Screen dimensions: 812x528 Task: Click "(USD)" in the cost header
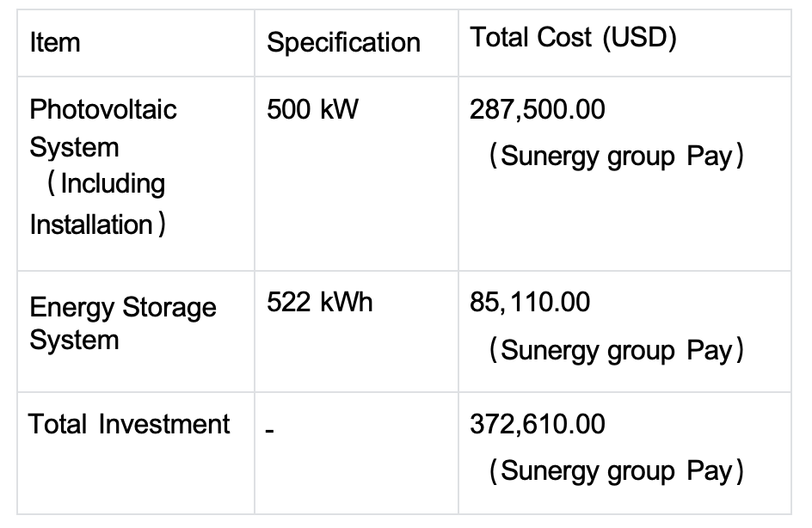[x=638, y=38]
